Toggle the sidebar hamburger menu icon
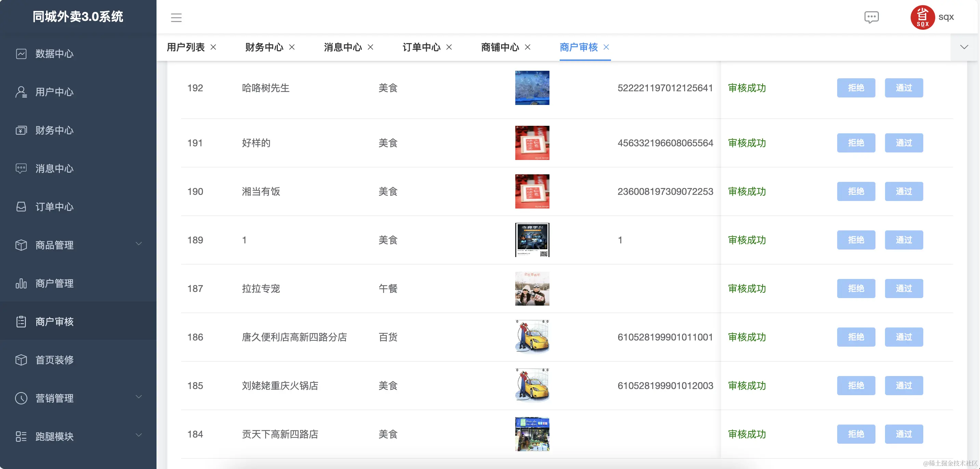 tap(176, 17)
